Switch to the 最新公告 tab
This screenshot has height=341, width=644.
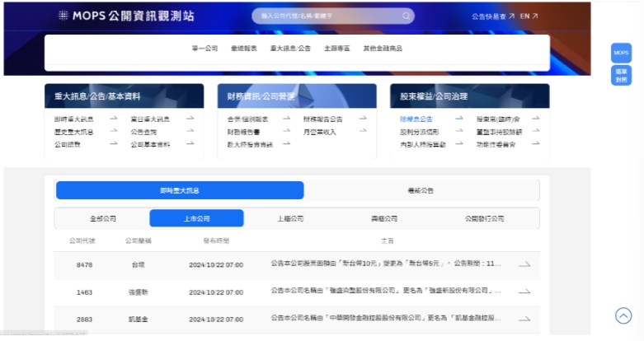(421, 190)
